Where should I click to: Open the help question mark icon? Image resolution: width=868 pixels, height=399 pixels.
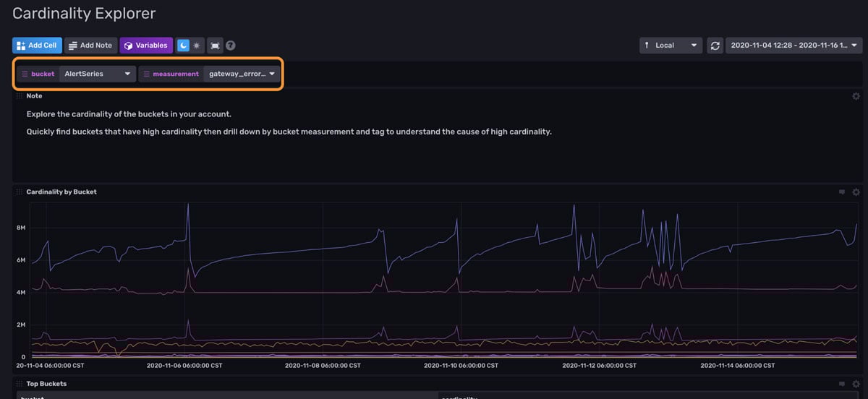(231, 46)
